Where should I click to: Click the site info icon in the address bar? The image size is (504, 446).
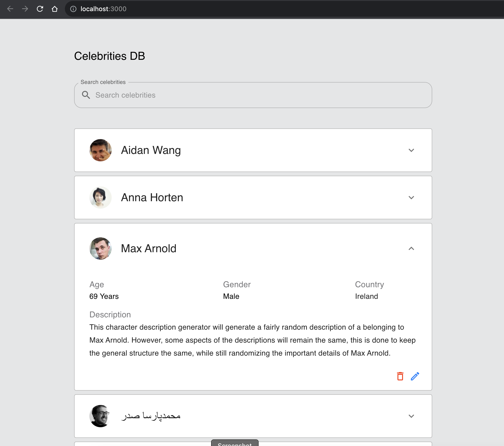coord(73,9)
